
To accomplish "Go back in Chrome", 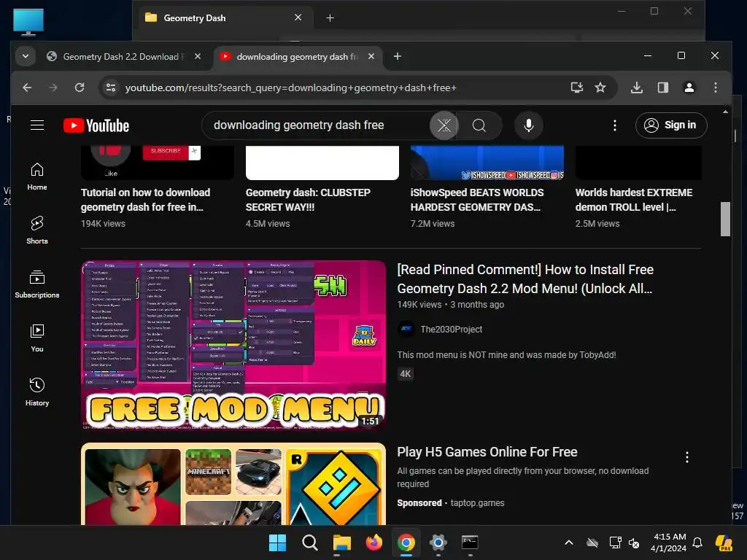I will [27, 87].
